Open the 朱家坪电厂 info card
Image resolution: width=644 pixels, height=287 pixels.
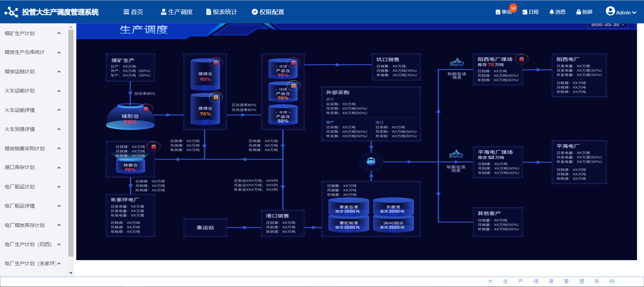coord(130,215)
